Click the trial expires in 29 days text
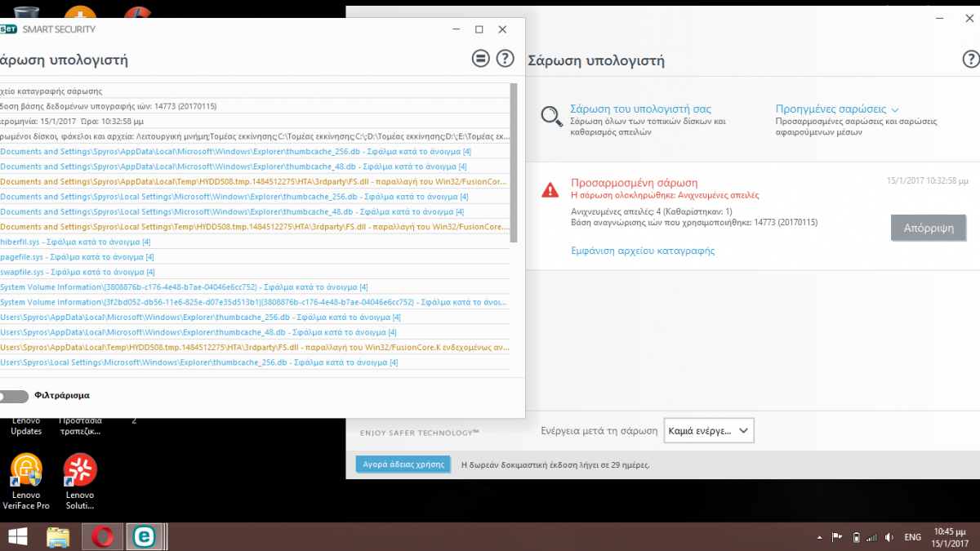 [555, 464]
